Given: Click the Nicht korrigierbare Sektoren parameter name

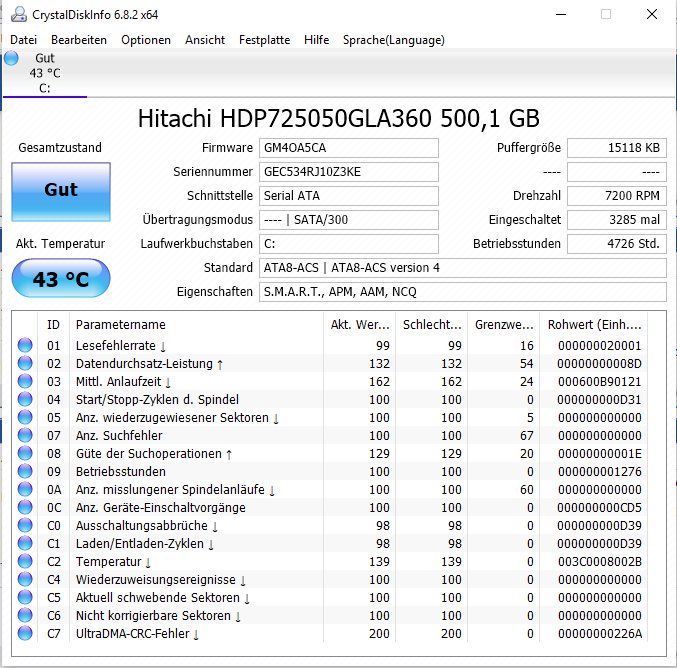Looking at the screenshot, I should click(x=153, y=615).
